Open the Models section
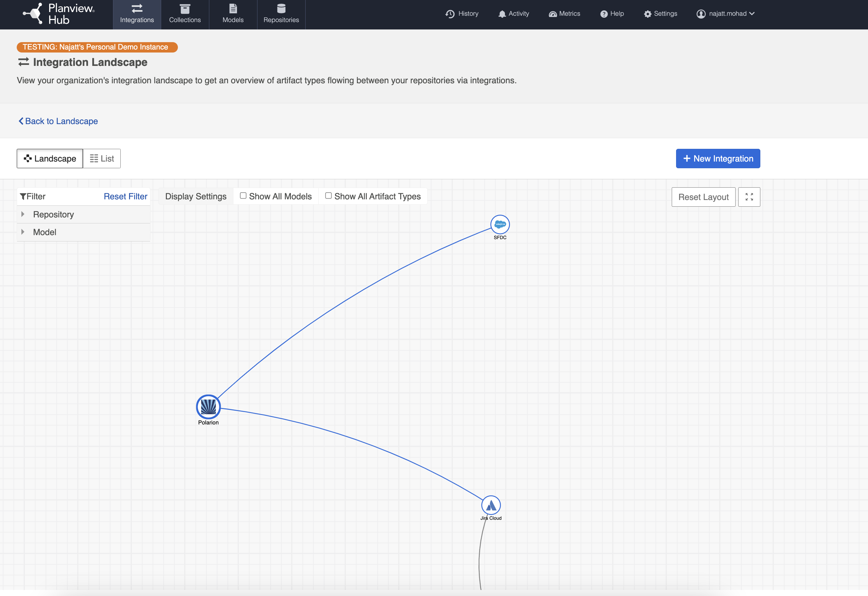This screenshot has width=868, height=596. pyautogui.click(x=233, y=14)
